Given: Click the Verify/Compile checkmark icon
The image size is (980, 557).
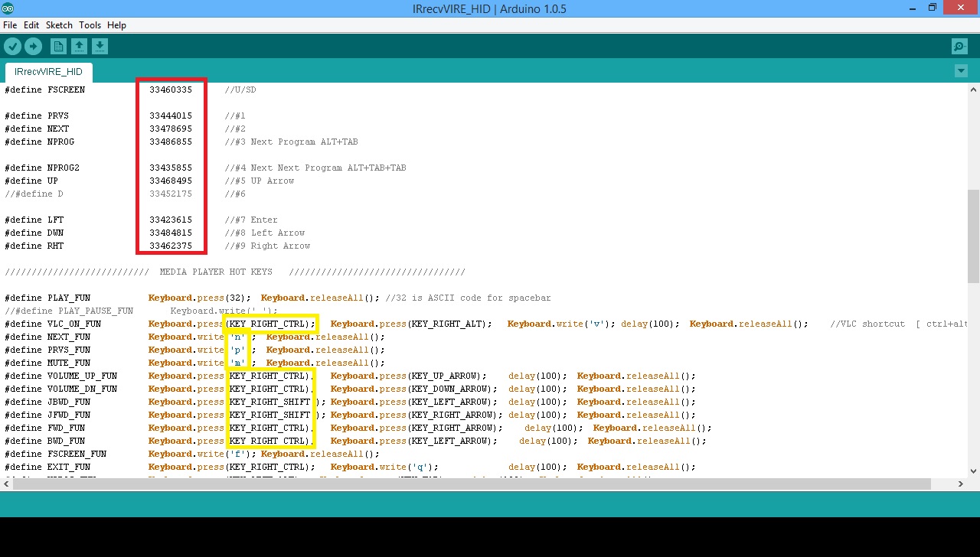Looking at the screenshot, I should click(x=13, y=46).
